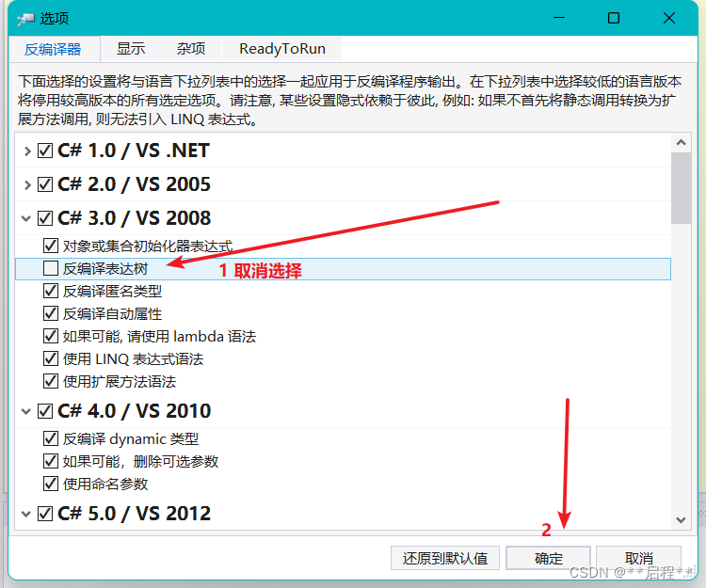Toggle 使用命名参数 checkbox
The image size is (706, 588).
(x=51, y=485)
